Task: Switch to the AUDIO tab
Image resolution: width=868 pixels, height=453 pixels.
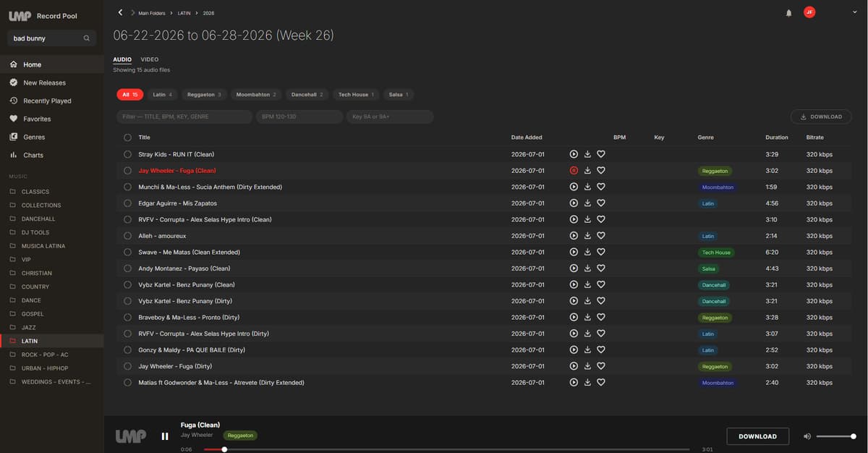Action: 122,59
